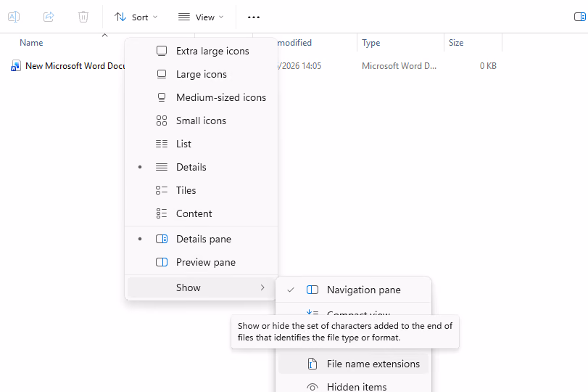This screenshot has height=392, width=588.
Task: Choose List view
Action: (x=201, y=144)
